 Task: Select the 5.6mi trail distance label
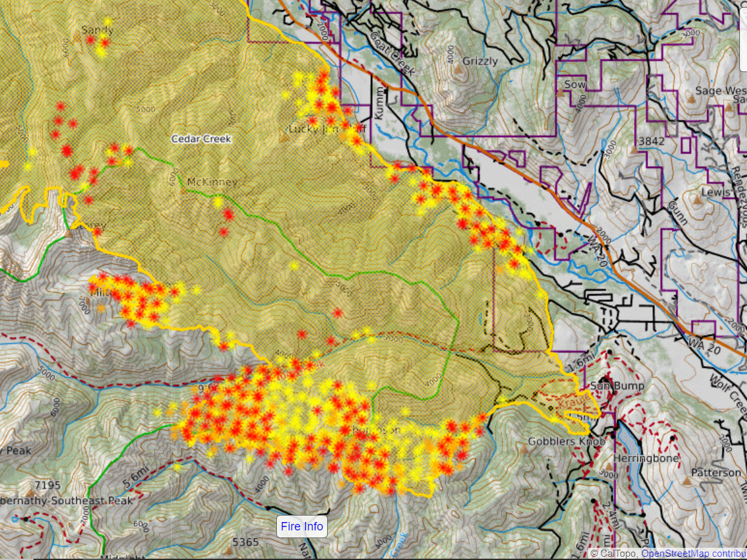[x=137, y=477]
